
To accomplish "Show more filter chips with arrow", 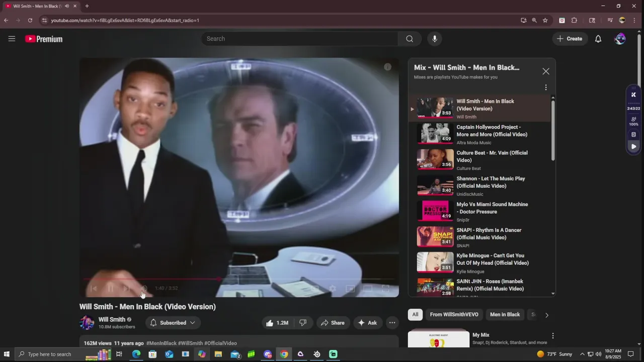I will point(547,315).
